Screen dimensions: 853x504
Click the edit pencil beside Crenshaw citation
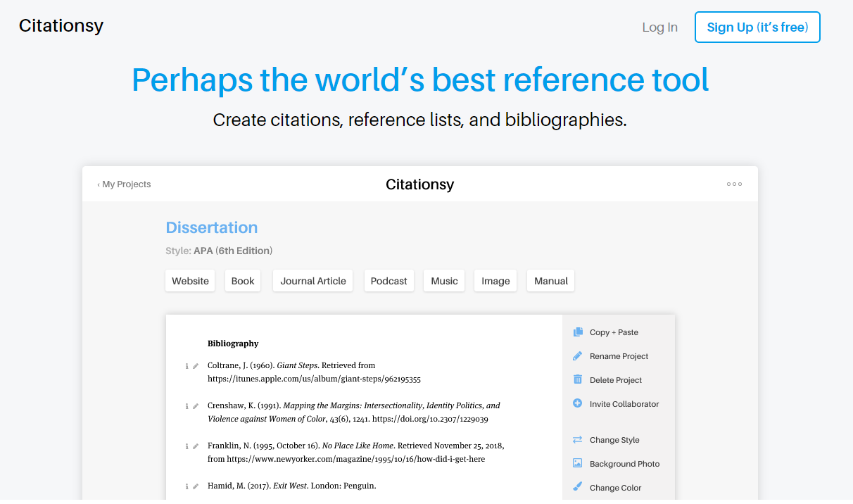[x=196, y=406]
